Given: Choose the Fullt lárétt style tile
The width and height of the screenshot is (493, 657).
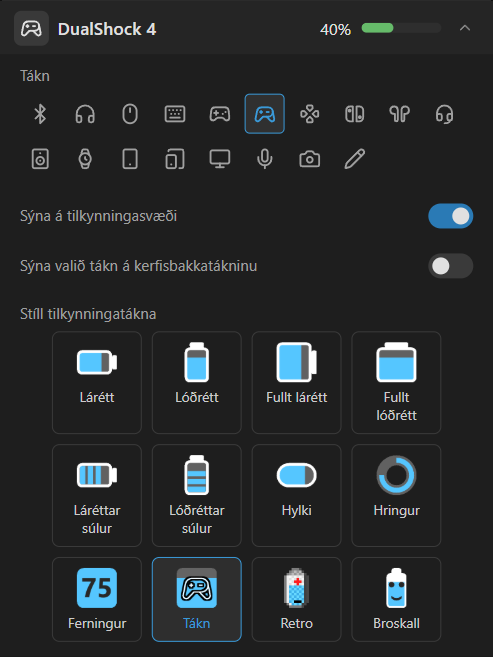Looking at the screenshot, I should (x=297, y=383).
